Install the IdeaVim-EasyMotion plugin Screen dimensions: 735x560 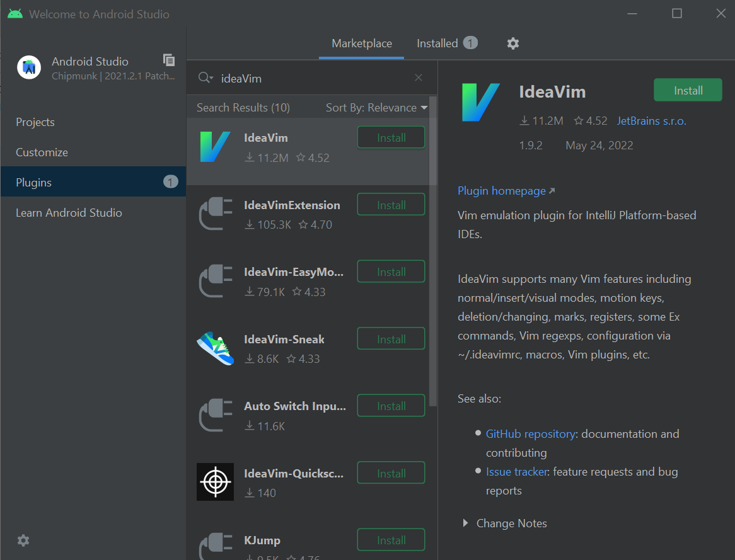tap(391, 272)
